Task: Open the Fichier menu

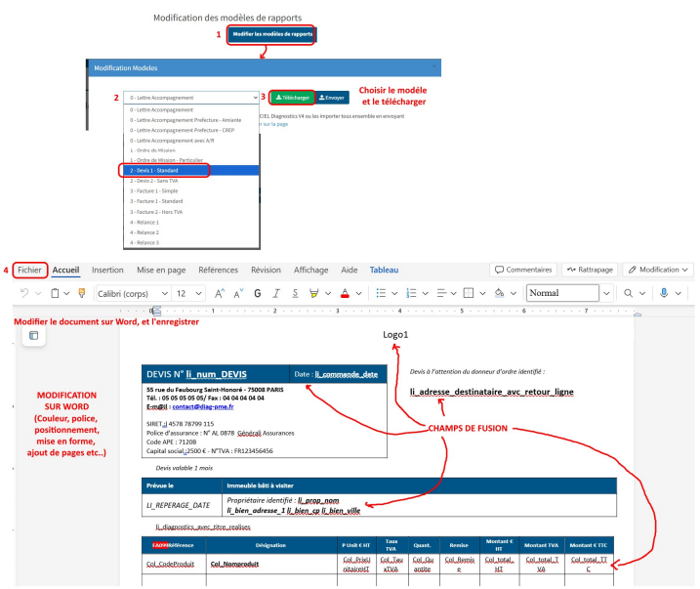Action: tap(29, 270)
